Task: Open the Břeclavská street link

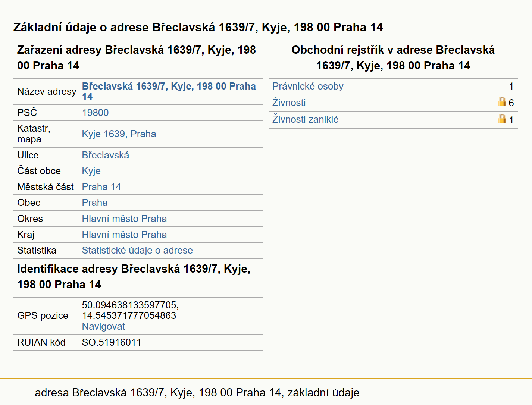Action: [106, 155]
